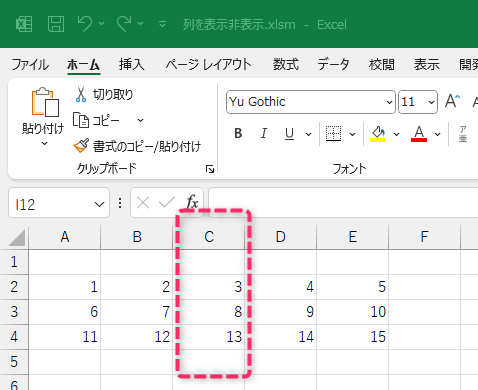
Task: Open the ページ レイアウト tab
Action: [208, 64]
